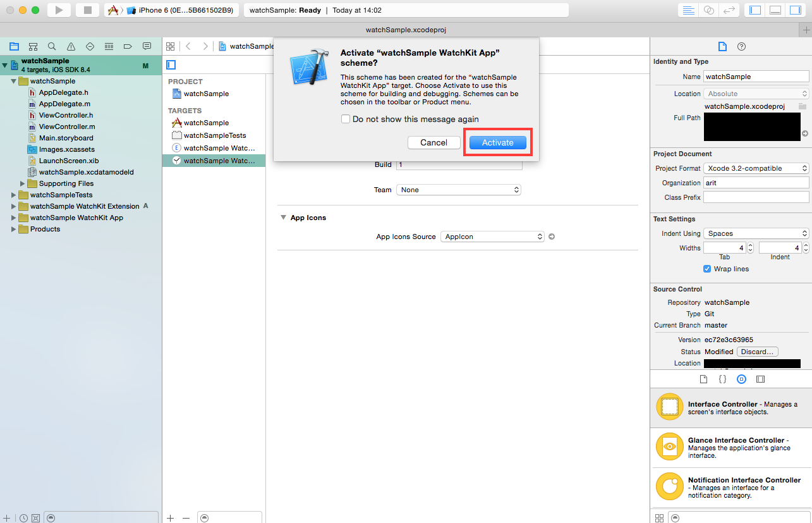Screen dimensions: 812x523
Task: Click Cancel in the scheme dialog
Action: coord(434,142)
